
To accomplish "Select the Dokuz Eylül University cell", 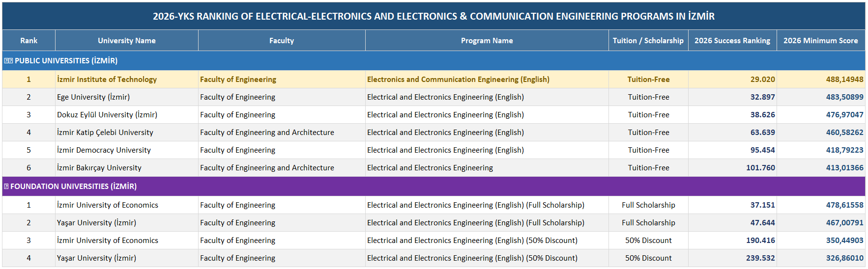I will click(x=127, y=115).
